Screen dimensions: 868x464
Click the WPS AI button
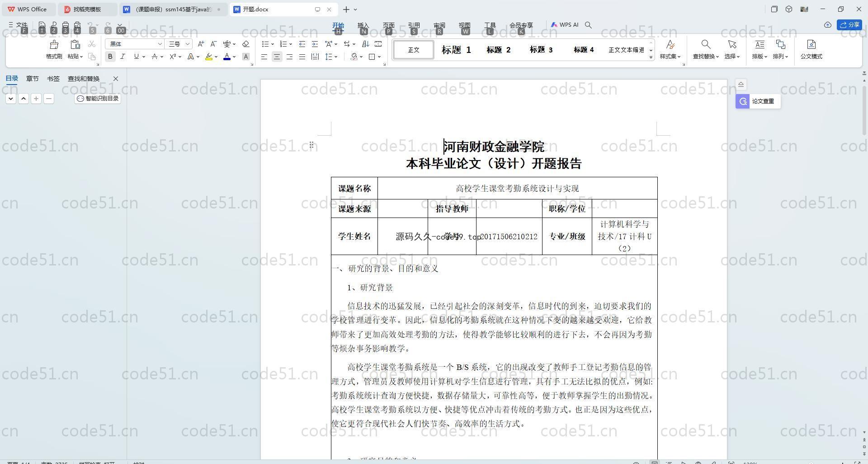point(565,25)
